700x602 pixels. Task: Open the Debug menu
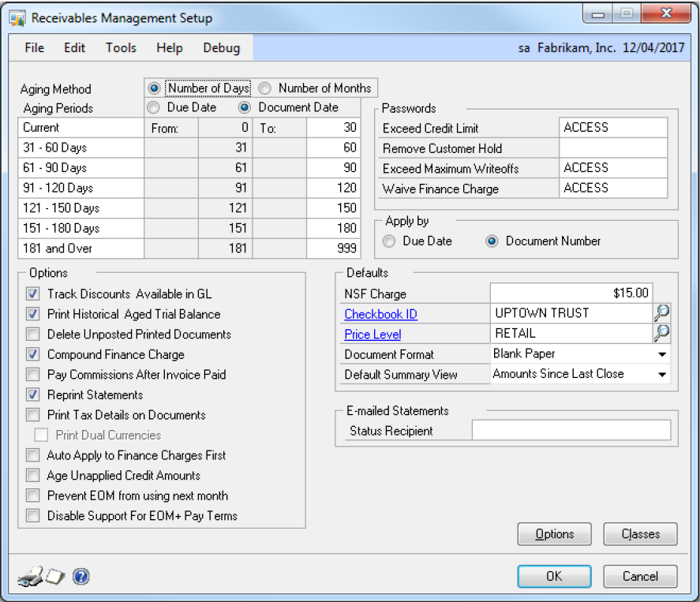coord(221,47)
